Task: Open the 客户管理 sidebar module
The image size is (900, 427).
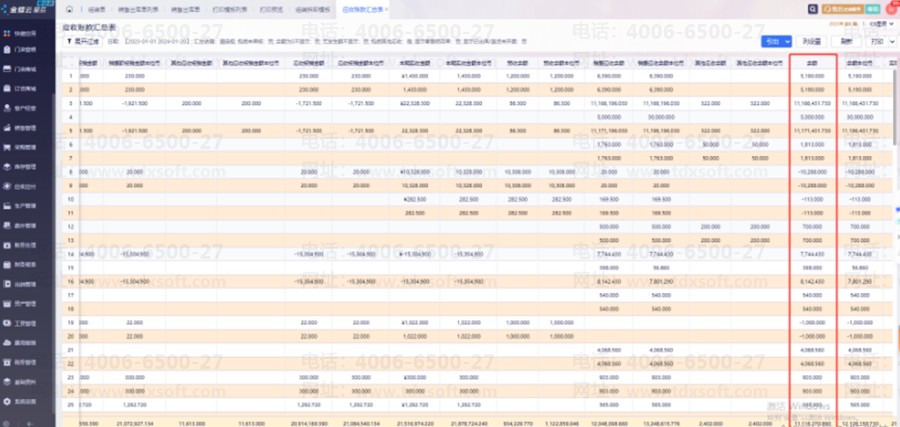Action: point(26,108)
